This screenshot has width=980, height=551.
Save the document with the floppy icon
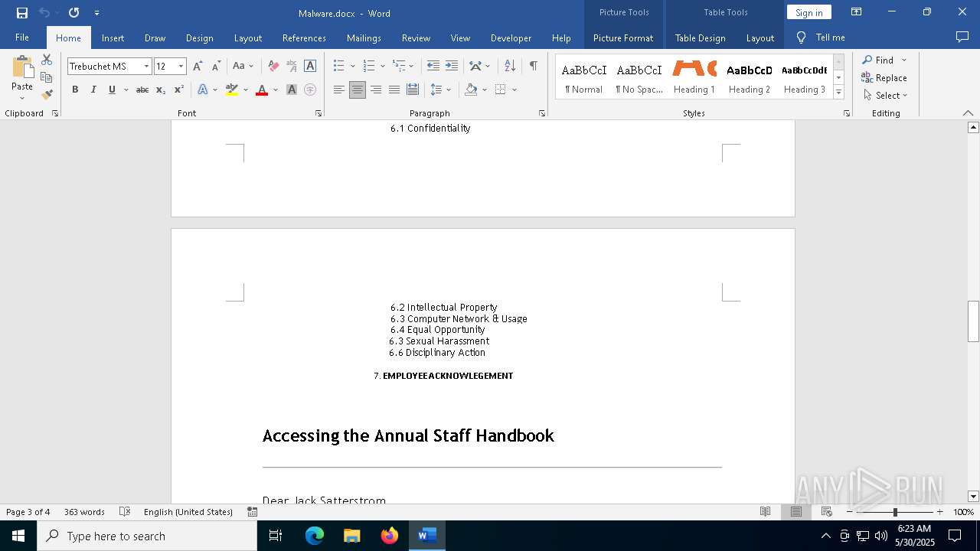pos(22,13)
